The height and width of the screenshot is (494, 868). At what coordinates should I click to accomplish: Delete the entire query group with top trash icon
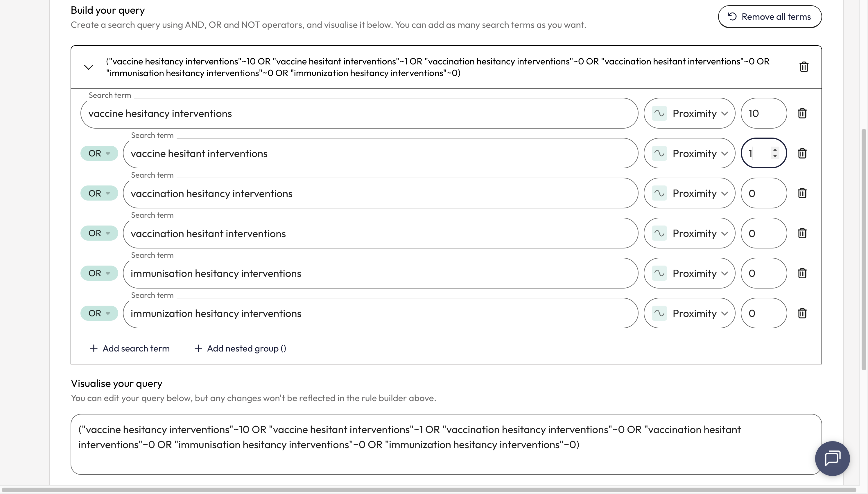tap(804, 67)
